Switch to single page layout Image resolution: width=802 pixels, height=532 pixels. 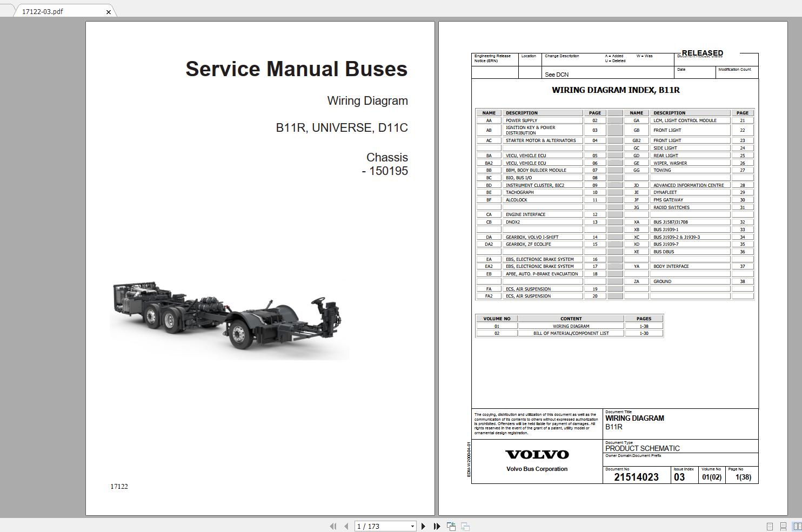770,526
